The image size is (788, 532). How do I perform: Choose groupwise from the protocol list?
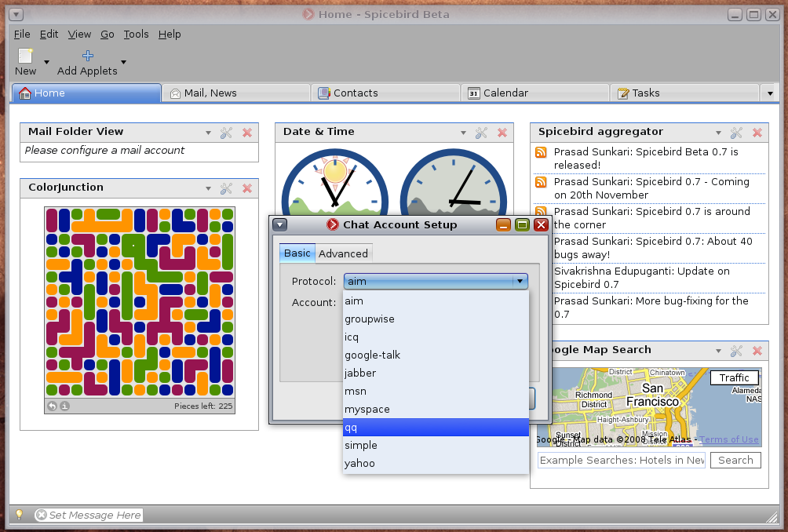[436, 319]
